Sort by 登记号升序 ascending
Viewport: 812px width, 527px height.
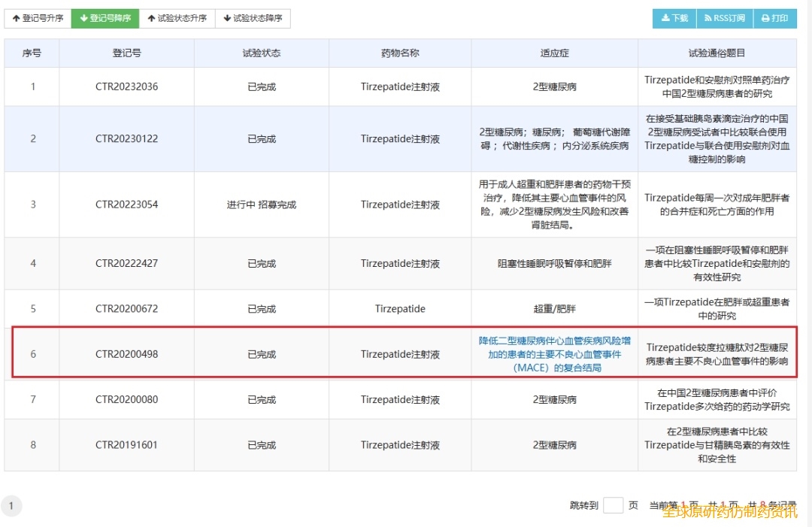pos(38,19)
